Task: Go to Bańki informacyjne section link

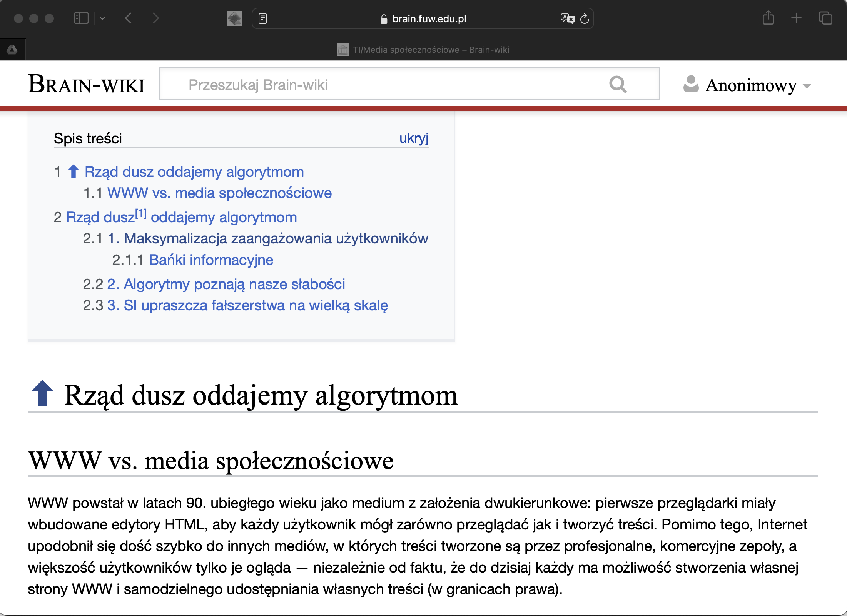Action: click(211, 260)
